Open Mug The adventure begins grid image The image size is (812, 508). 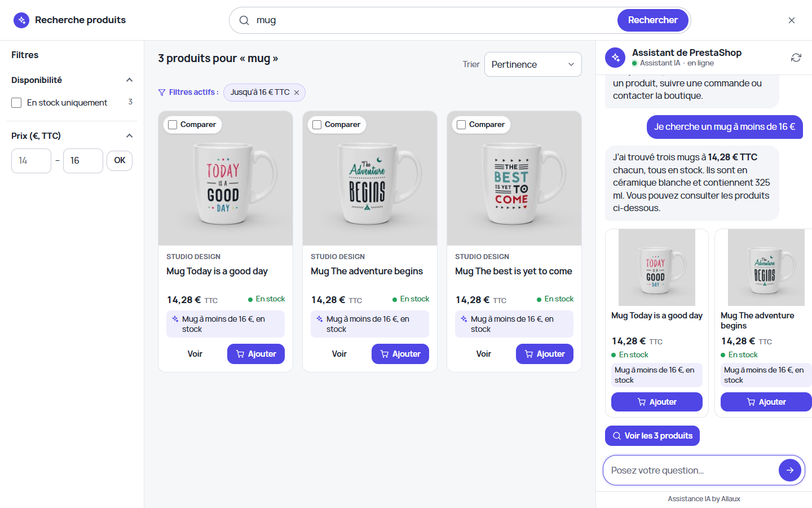pyautogui.click(x=370, y=178)
